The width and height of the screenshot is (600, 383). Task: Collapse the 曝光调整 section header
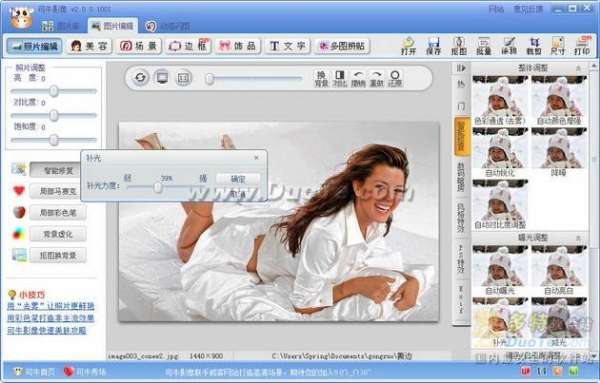532,238
